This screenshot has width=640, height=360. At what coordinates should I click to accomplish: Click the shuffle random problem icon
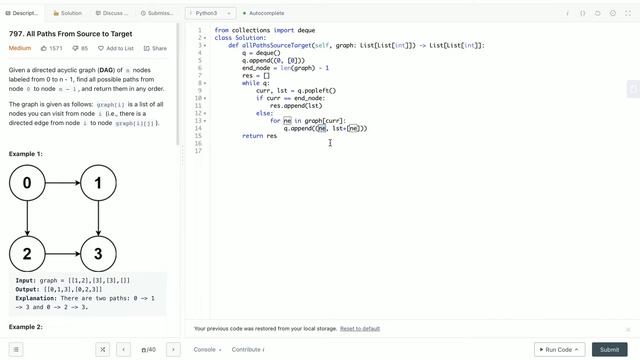coord(102,349)
